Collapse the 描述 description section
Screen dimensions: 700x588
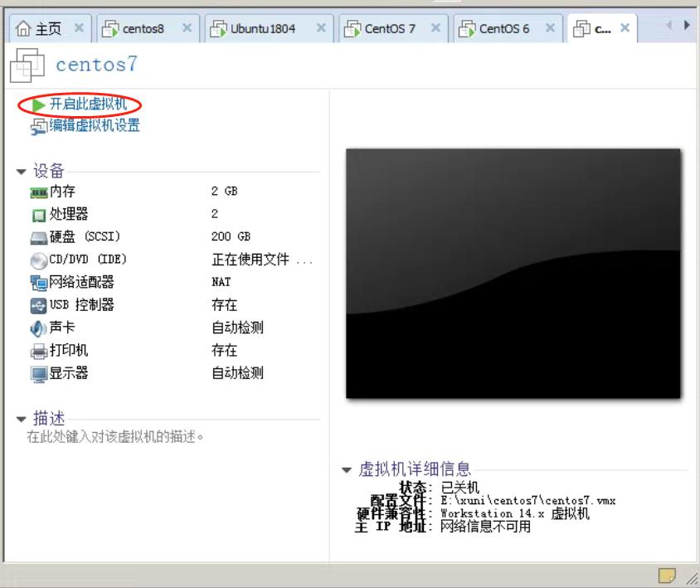(x=21, y=420)
